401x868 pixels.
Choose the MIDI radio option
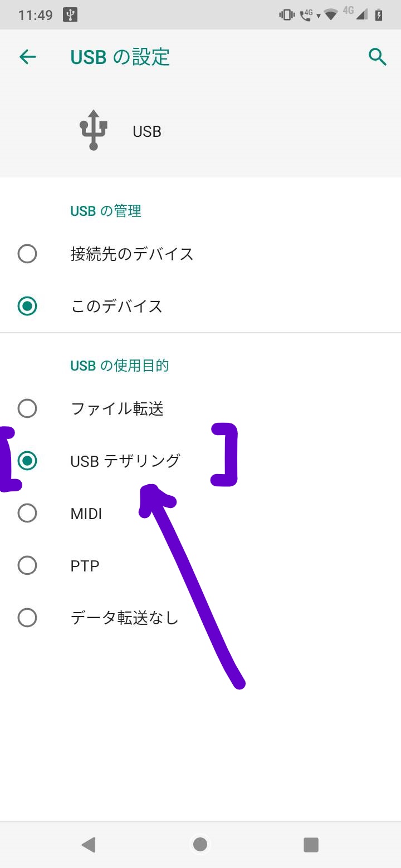tap(27, 513)
